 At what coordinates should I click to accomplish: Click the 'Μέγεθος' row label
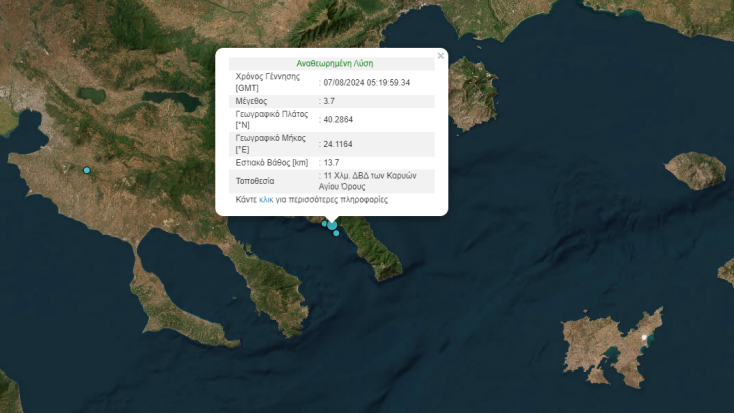(x=252, y=101)
